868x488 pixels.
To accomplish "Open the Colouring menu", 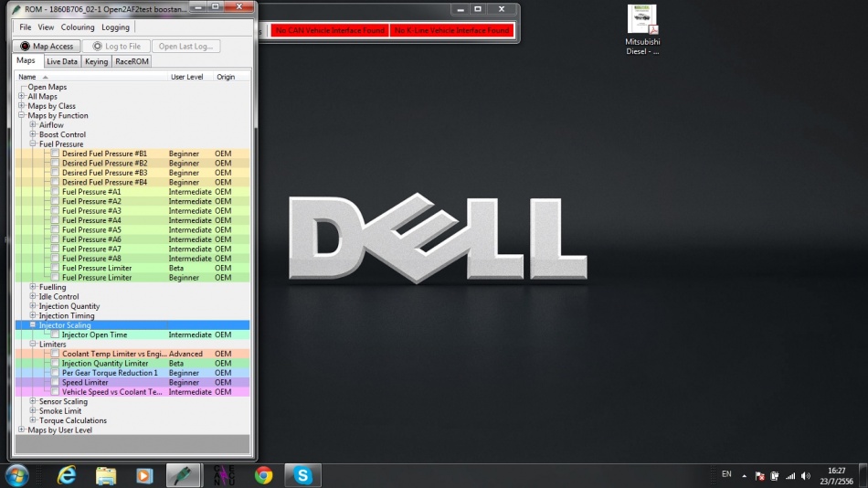I will click(78, 27).
